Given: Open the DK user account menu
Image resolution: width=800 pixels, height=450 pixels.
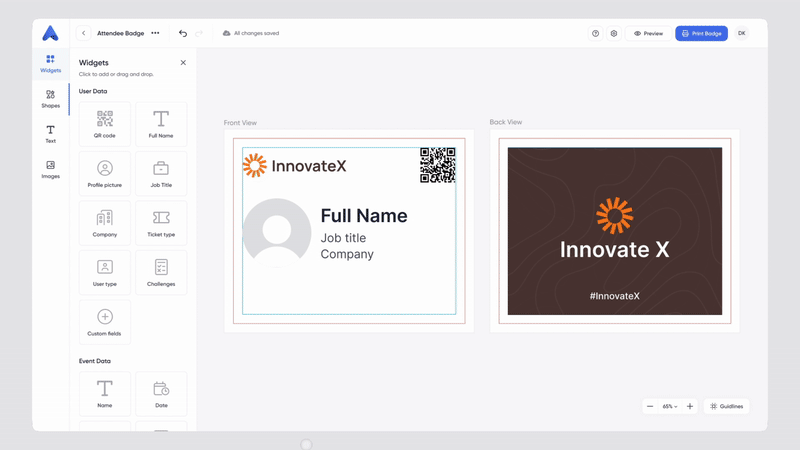Looking at the screenshot, I should tap(742, 33).
